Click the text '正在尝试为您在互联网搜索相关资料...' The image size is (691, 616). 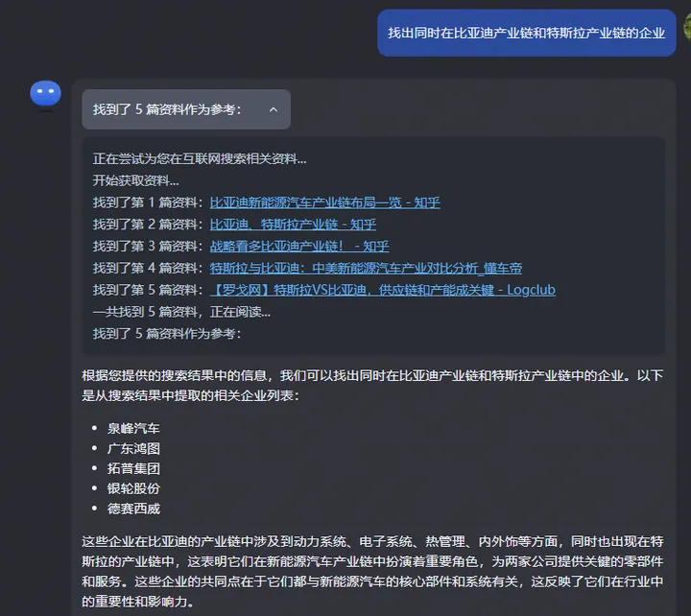[200, 159]
